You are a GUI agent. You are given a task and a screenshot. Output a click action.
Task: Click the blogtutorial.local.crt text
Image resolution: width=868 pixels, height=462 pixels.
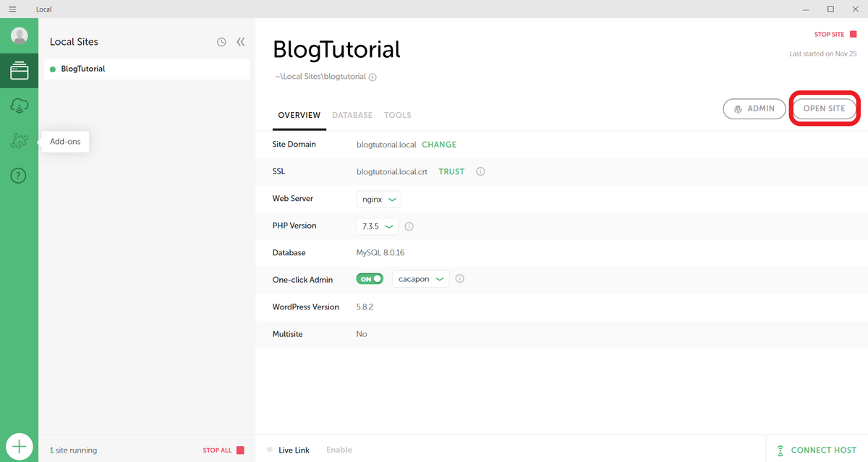click(392, 172)
